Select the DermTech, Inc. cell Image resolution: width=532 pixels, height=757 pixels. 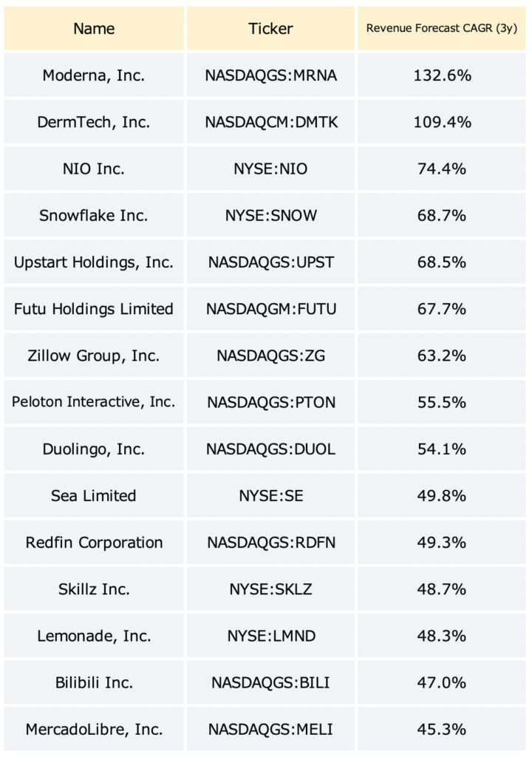point(94,122)
